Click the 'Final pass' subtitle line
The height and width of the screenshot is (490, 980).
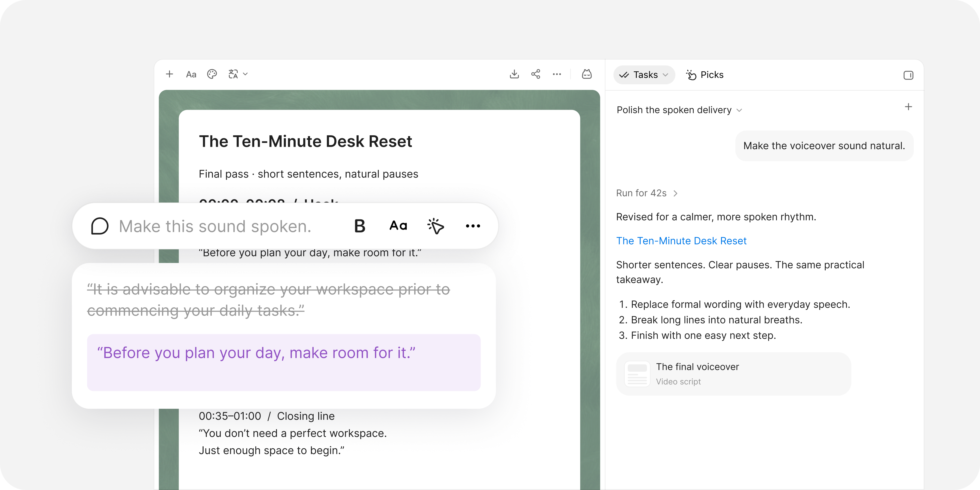pos(308,174)
